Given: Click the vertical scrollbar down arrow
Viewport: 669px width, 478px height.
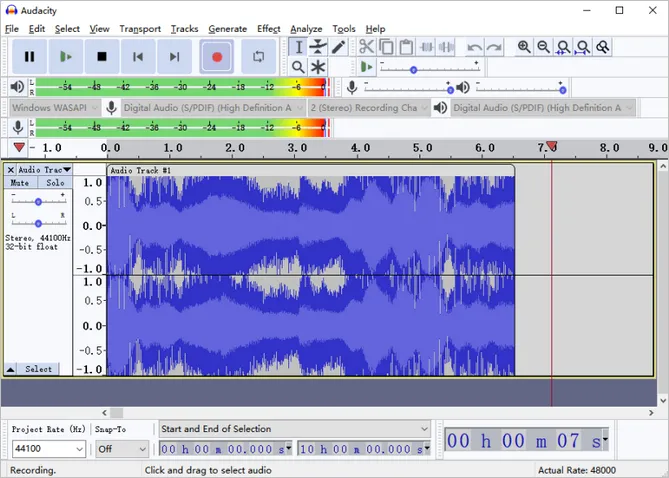Looking at the screenshot, I should (x=663, y=400).
